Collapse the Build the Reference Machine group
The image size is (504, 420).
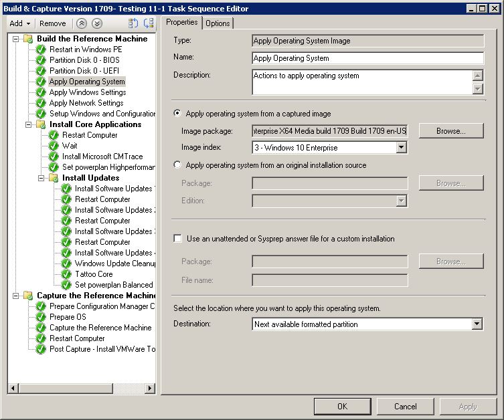(x=15, y=39)
